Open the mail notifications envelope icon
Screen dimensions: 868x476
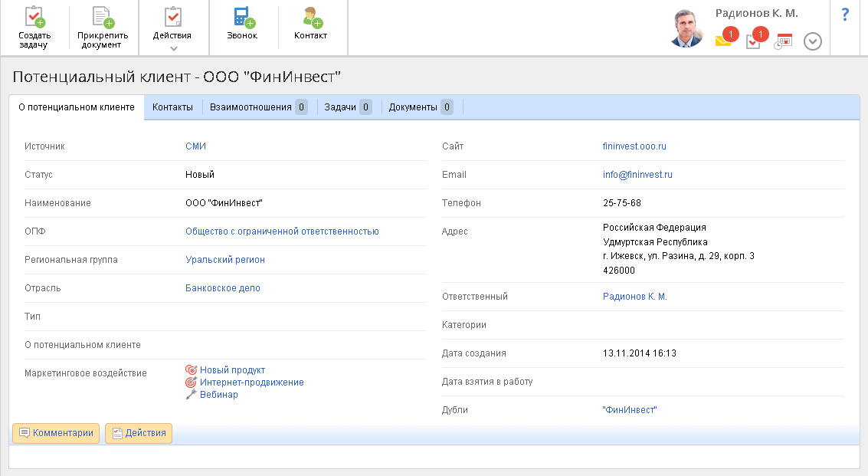(x=723, y=41)
